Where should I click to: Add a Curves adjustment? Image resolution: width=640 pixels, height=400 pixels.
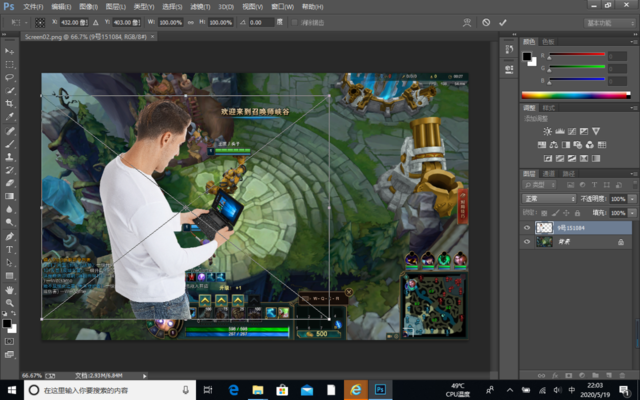pos(572,131)
